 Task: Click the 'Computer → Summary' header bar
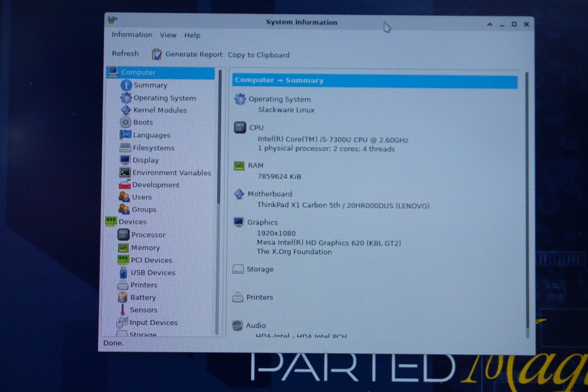tap(375, 81)
